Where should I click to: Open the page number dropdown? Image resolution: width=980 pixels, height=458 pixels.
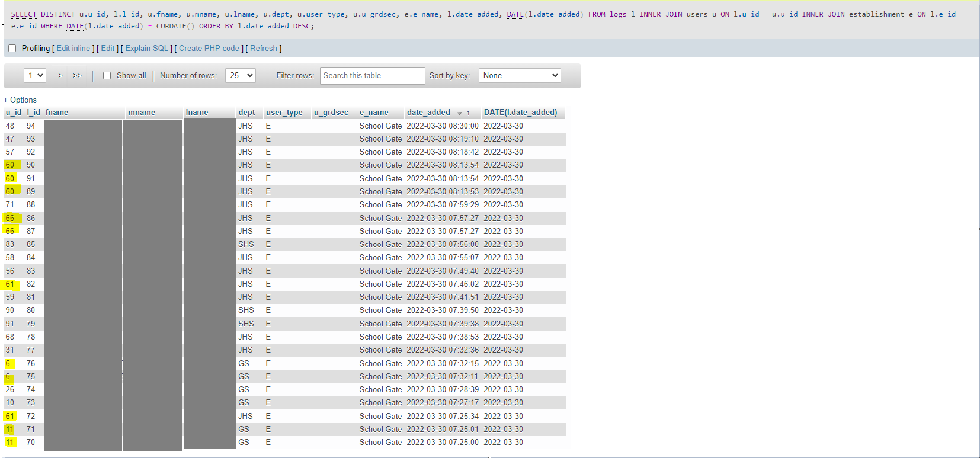point(35,75)
